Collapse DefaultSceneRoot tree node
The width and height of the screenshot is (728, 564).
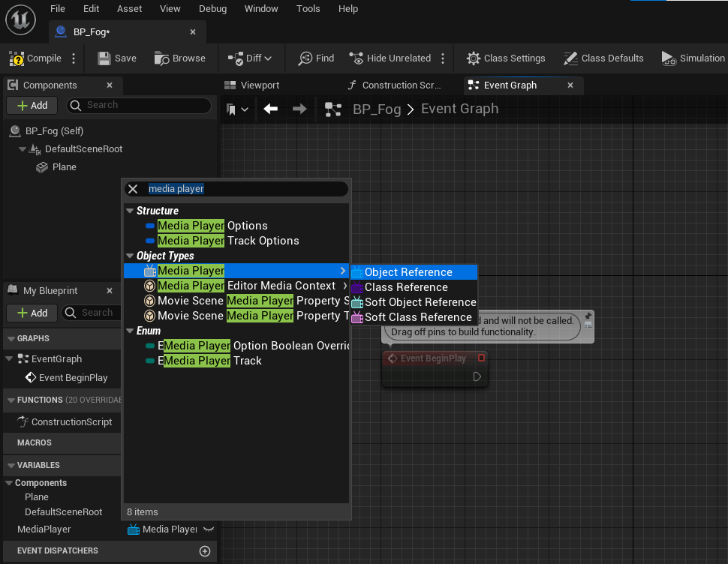23,149
